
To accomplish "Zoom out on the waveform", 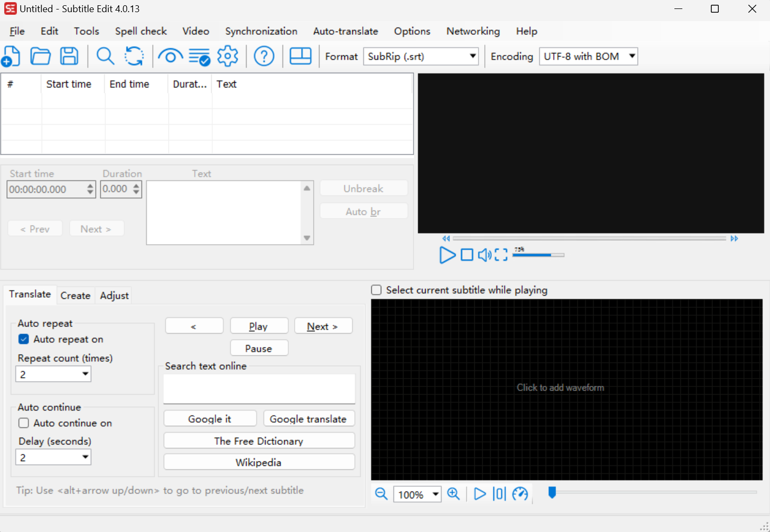I will coord(381,494).
